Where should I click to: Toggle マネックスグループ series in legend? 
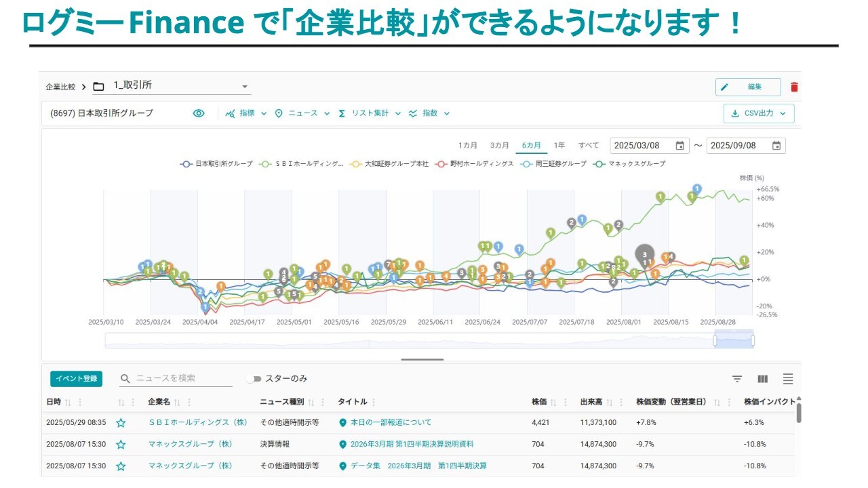[629, 164]
